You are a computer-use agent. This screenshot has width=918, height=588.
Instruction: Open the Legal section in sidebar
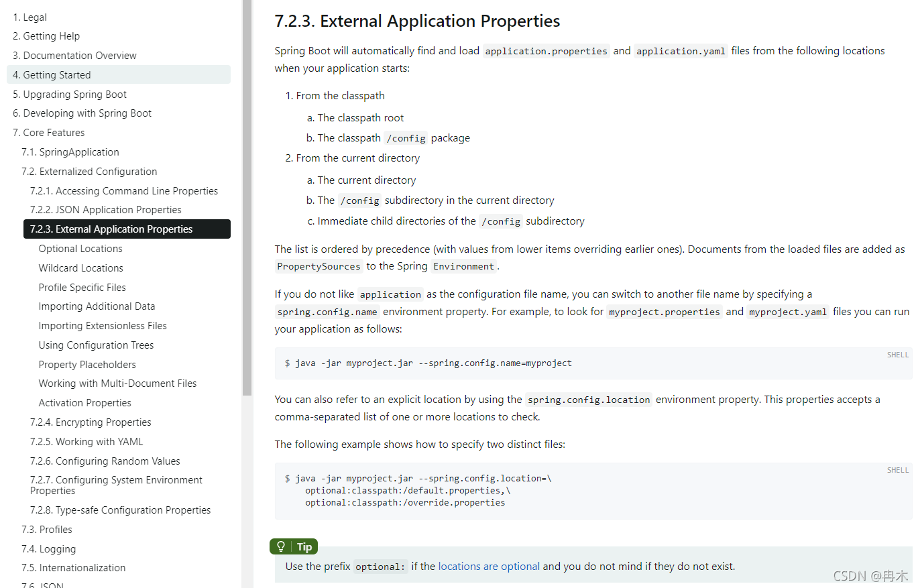30,17
